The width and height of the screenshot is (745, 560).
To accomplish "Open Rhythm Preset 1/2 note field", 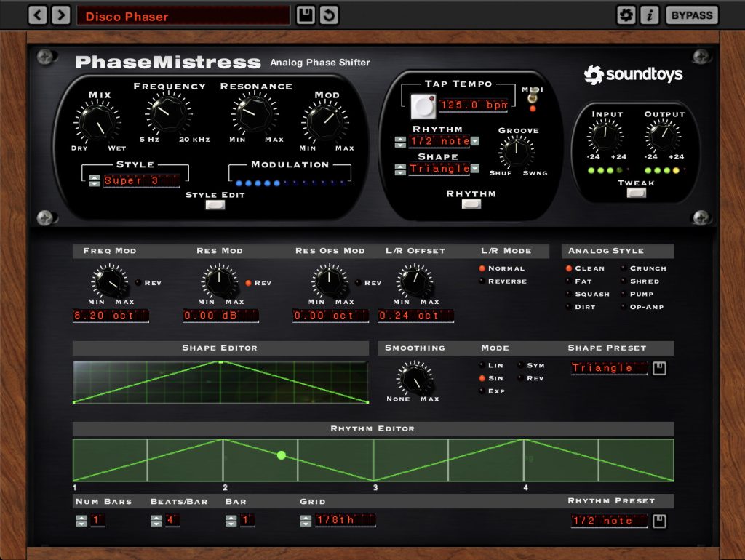I will [x=609, y=521].
